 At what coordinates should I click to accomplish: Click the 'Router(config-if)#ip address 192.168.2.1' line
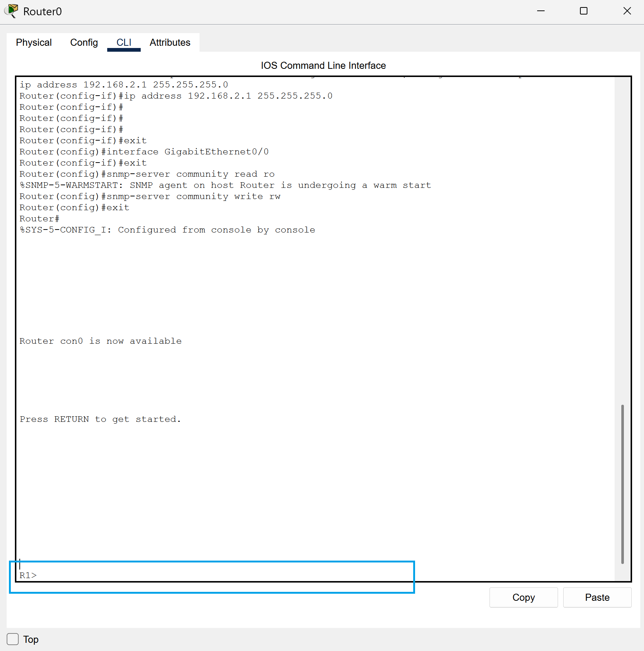[176, 96]
